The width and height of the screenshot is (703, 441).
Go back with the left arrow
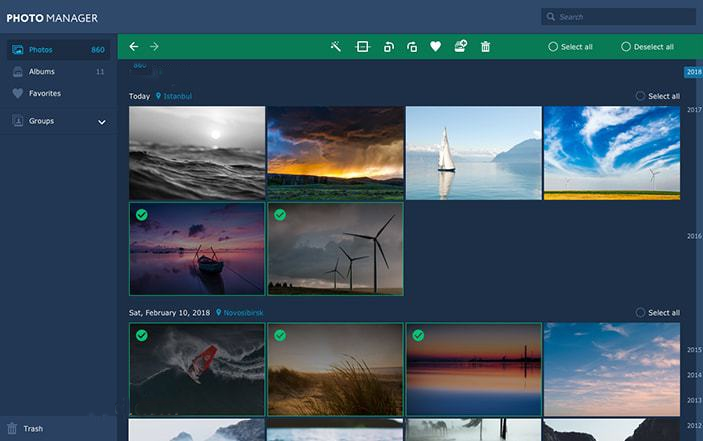[134, 47]
